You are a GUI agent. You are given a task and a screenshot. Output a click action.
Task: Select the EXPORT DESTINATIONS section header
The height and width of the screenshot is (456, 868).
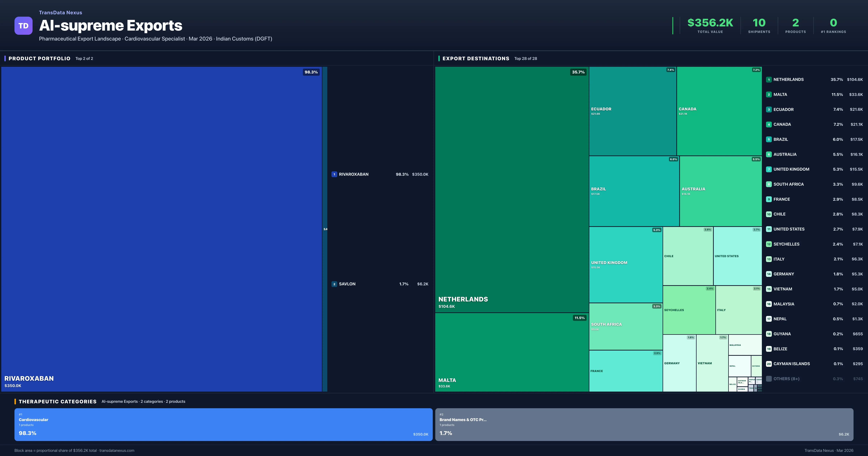(476, 58)
